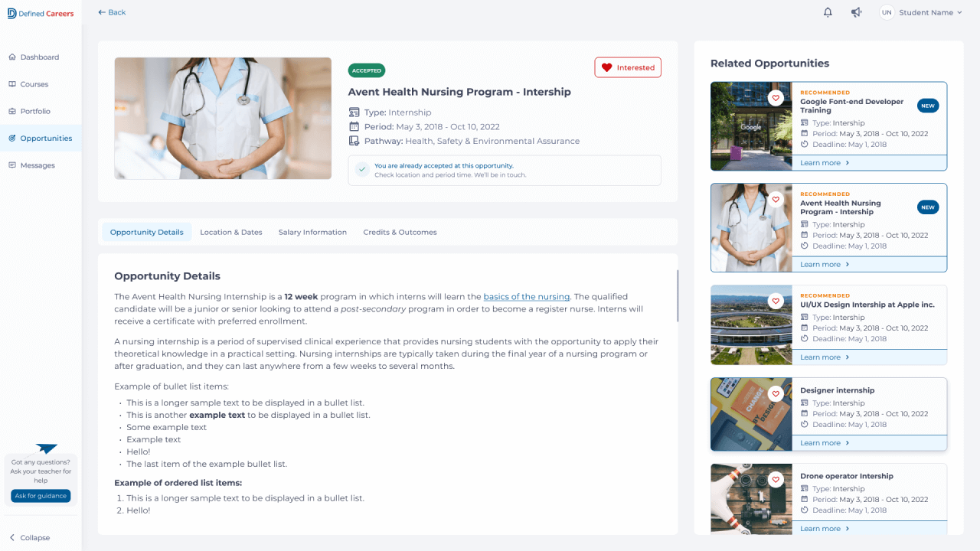Open the Salary Information tab
980x551 pixels.
(x=312, y=233)
